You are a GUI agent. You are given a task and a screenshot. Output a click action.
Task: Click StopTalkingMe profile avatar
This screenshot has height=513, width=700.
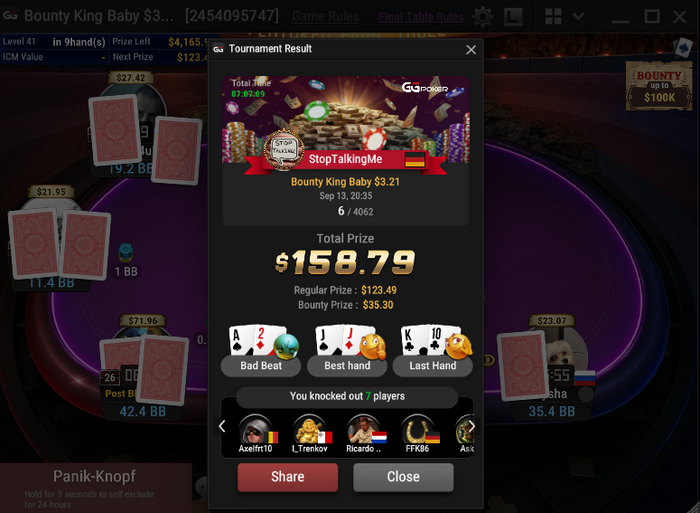284,150
